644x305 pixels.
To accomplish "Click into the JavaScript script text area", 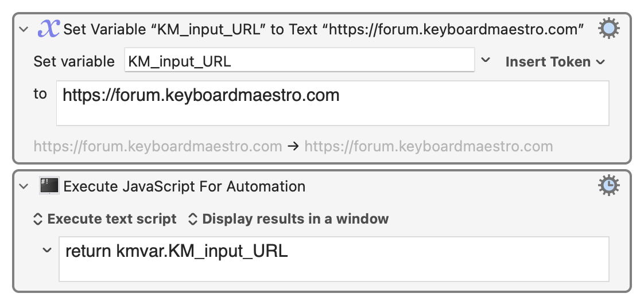I will tap(334, 259).
